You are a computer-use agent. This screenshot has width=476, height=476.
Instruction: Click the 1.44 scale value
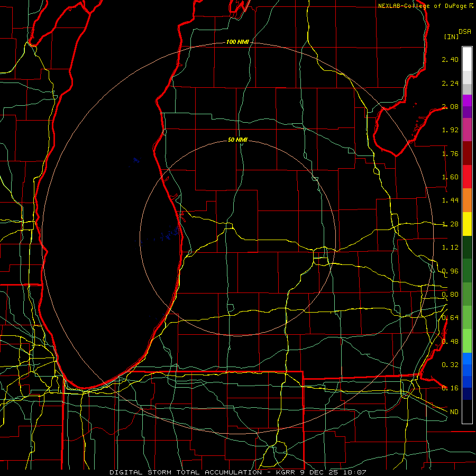(x=450, y=200)
